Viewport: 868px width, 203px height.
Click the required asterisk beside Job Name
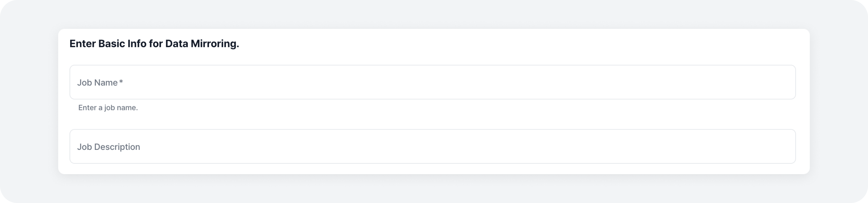121,82
